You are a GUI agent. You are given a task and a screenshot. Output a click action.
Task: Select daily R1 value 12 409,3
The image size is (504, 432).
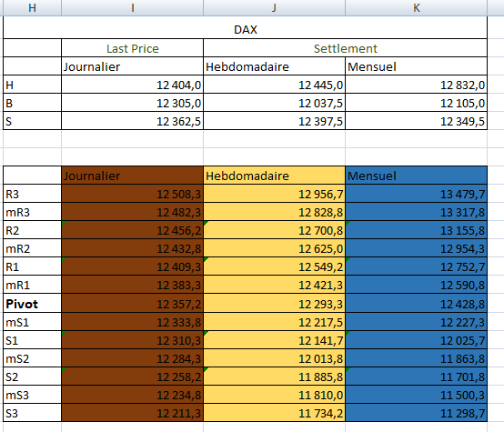133,266
